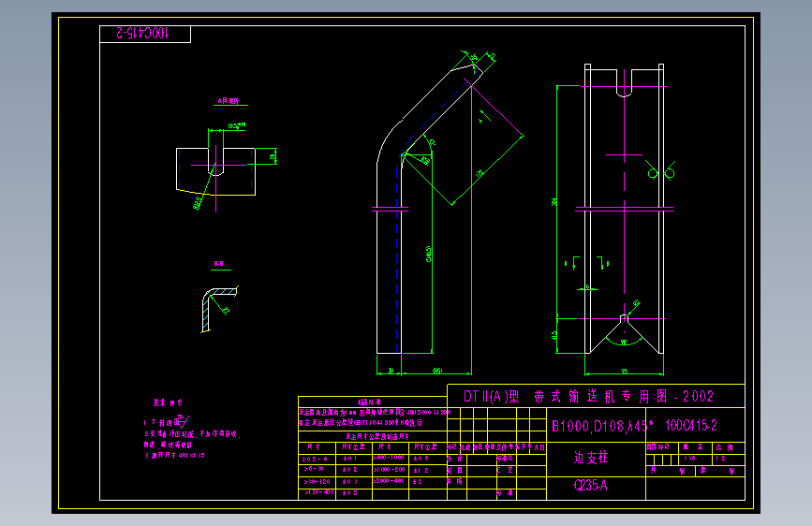Select the title text 'DTII(A)型 带式输送机专用图-2002'
The height and width of the screenshot is (526, 812).
pyautogui.click(x=588, y=397)
